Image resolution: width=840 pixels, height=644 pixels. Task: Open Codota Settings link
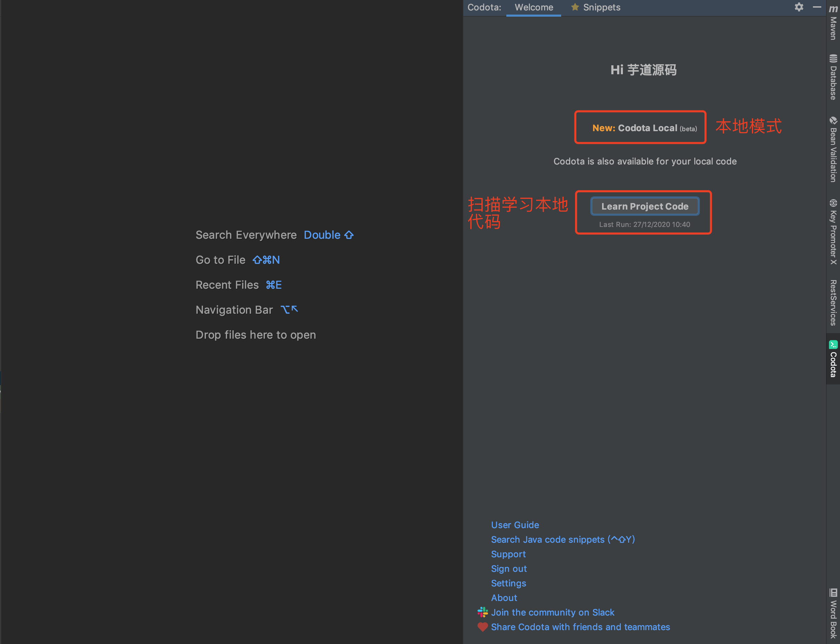pos(508,583)
